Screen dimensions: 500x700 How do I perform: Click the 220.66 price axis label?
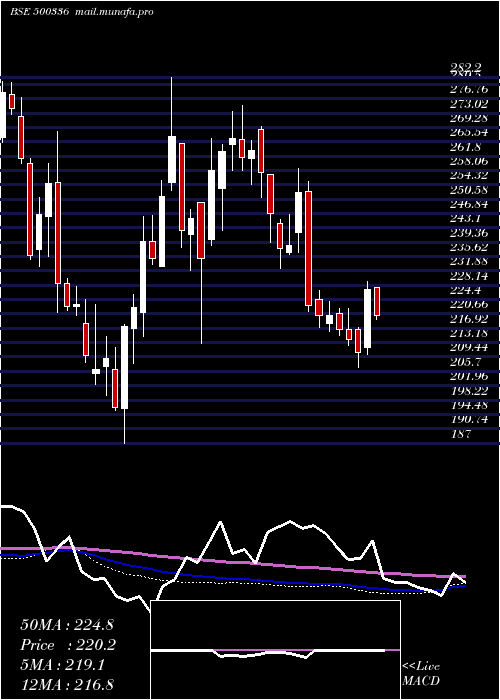[x=469, y=304]
